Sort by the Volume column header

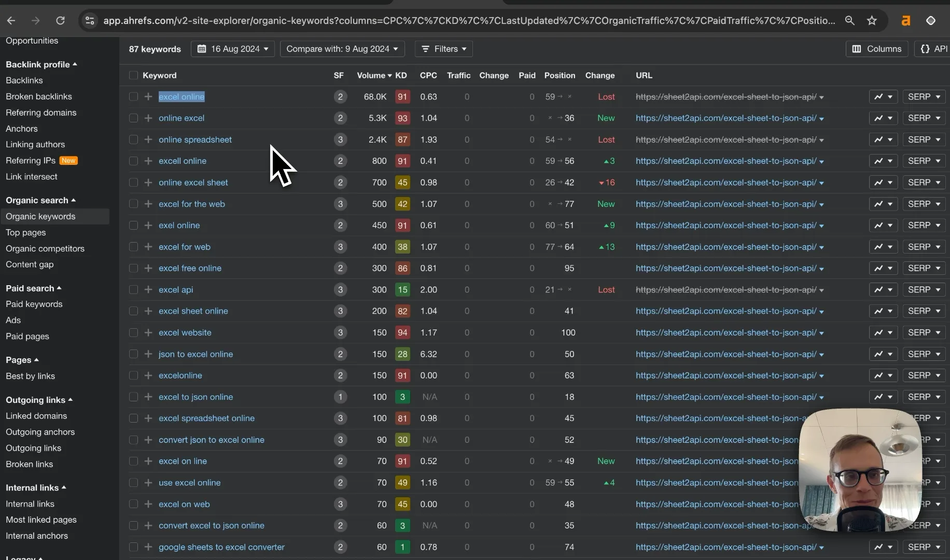coord(374,76)
